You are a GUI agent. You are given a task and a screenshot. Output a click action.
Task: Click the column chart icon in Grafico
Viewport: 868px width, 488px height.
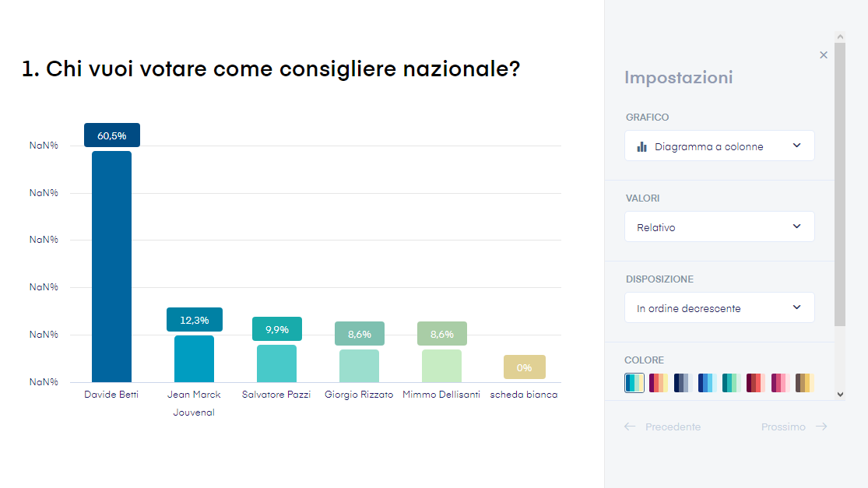[641, 146]
